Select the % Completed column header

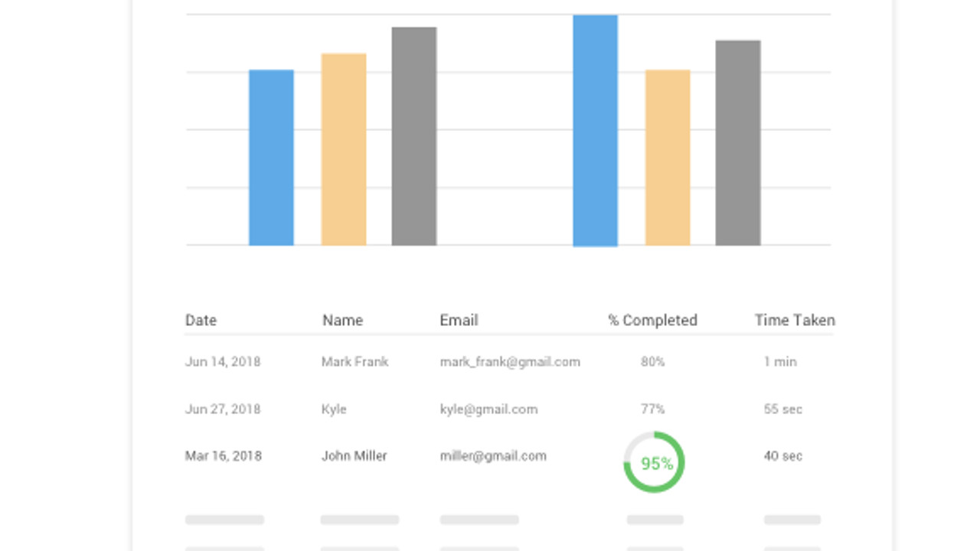point(652,321)
